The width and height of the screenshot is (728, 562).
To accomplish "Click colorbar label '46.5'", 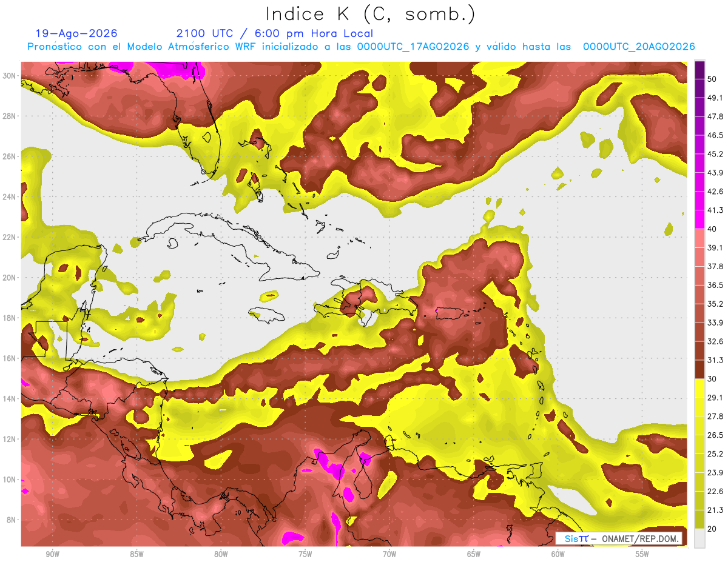I will 715,135.
